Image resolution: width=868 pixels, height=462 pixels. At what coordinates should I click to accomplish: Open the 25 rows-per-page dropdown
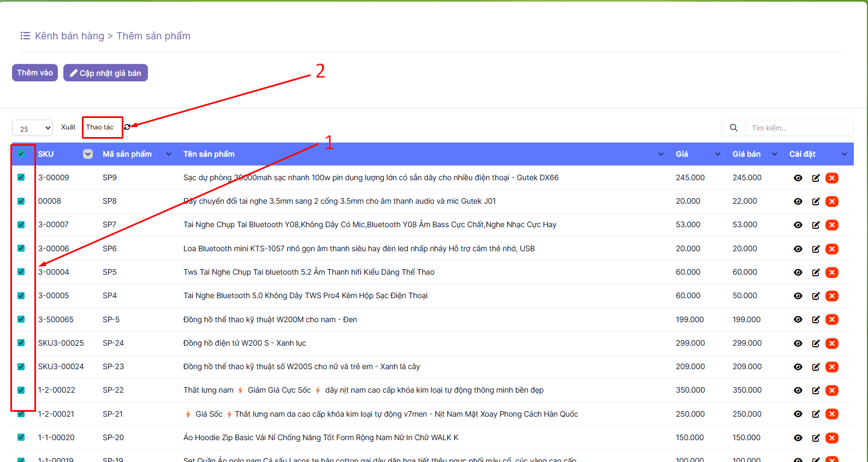coord(32,128)
